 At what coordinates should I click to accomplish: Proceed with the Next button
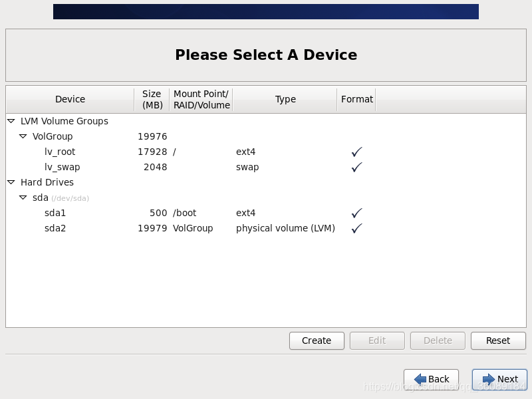500,379
